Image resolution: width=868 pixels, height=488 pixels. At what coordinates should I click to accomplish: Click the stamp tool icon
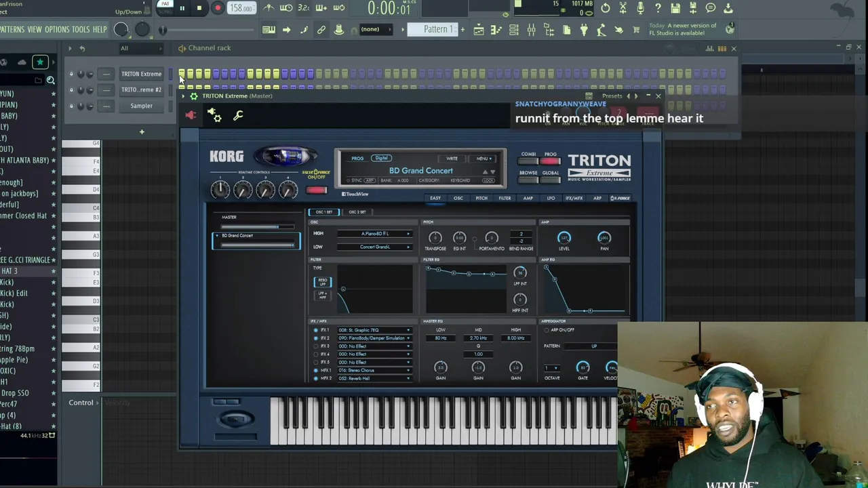pos(338,30)
